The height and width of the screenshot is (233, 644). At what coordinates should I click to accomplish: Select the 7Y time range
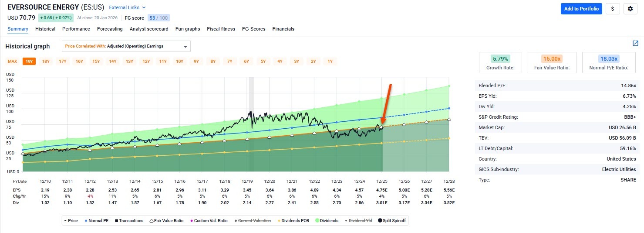[229, 61]
